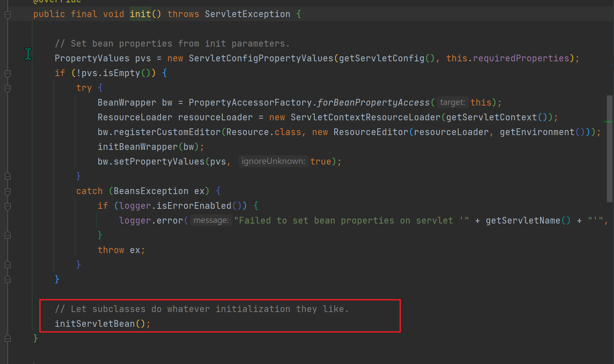Click the ServletConfigPropertyValues constructor call
The image size is (614, 364).
261,58
